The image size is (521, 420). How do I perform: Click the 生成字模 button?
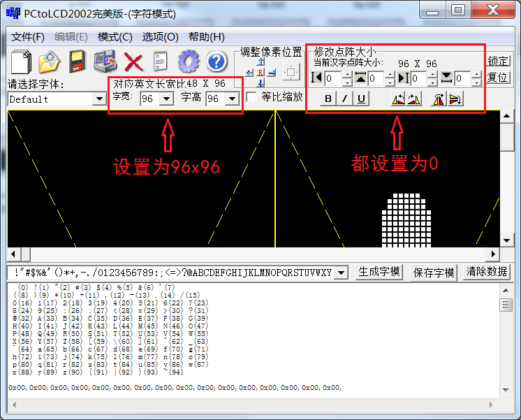coord(379,272)
